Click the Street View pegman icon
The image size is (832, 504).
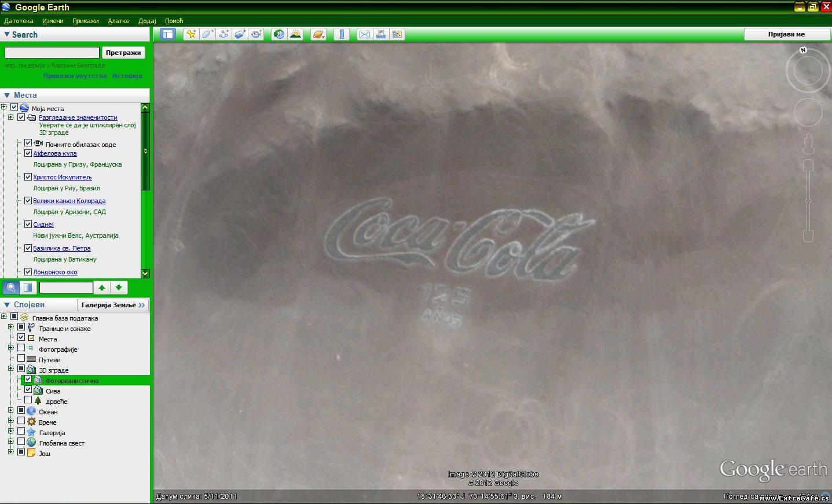tap(808, 144)
